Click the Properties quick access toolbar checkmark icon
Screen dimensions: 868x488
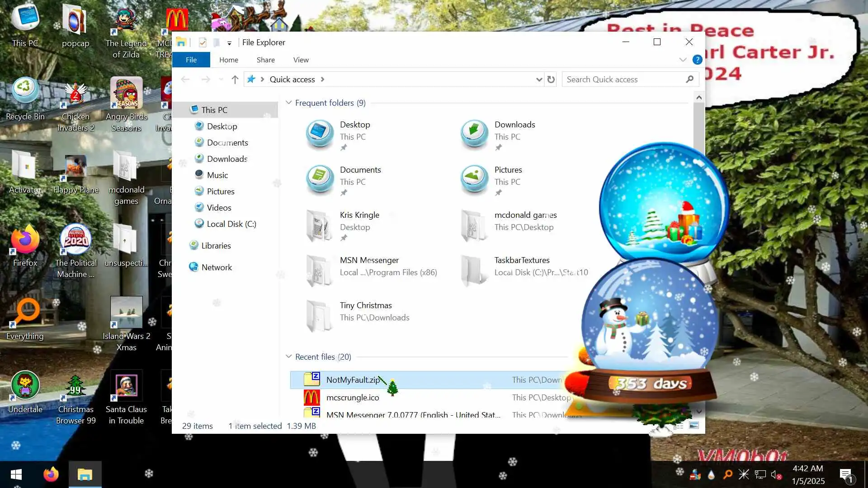(203, 42)
